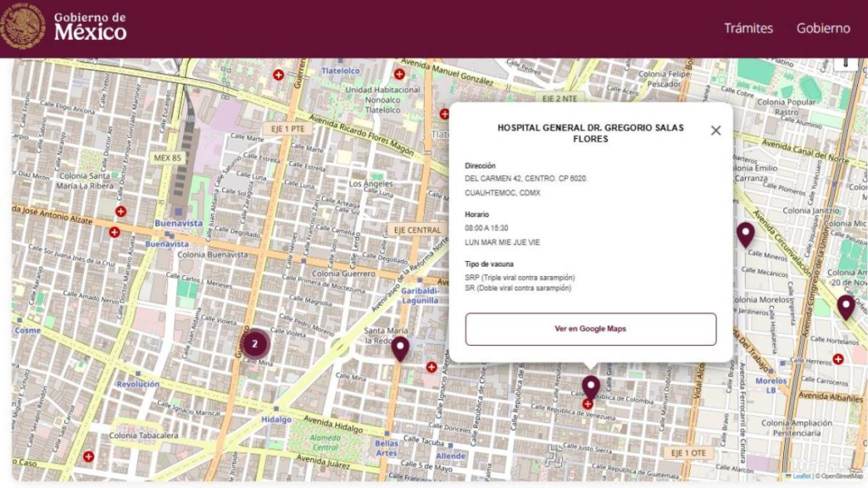Click the map control button in map corner

tap(845, 63)
